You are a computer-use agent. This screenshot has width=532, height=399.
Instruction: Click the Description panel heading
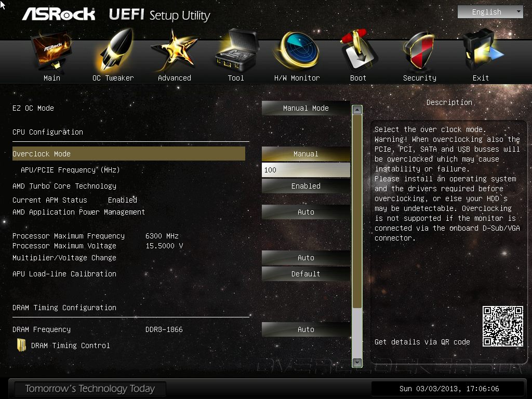pyautogui.click(x=449, y=102)
